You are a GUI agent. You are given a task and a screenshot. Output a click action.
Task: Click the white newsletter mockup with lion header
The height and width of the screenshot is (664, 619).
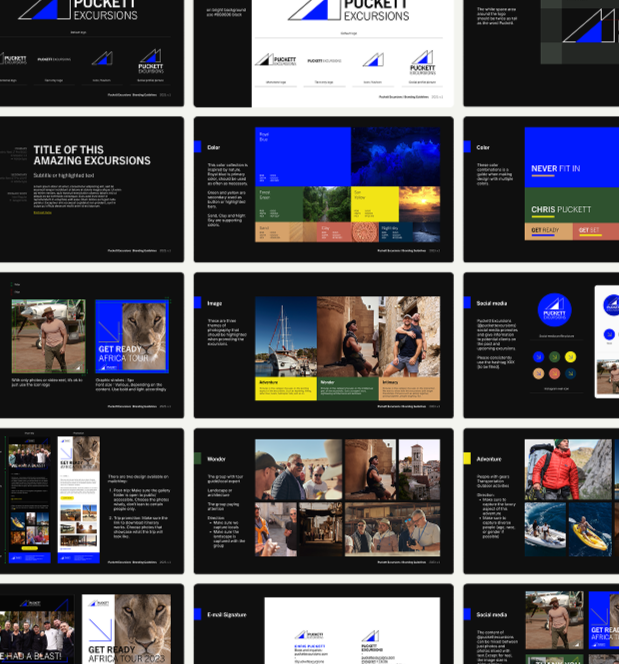tap(79, 500)
